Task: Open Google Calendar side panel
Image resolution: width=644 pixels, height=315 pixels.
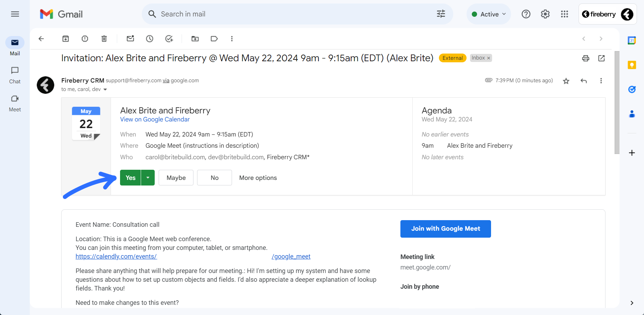Action: (x=632, y=41)
